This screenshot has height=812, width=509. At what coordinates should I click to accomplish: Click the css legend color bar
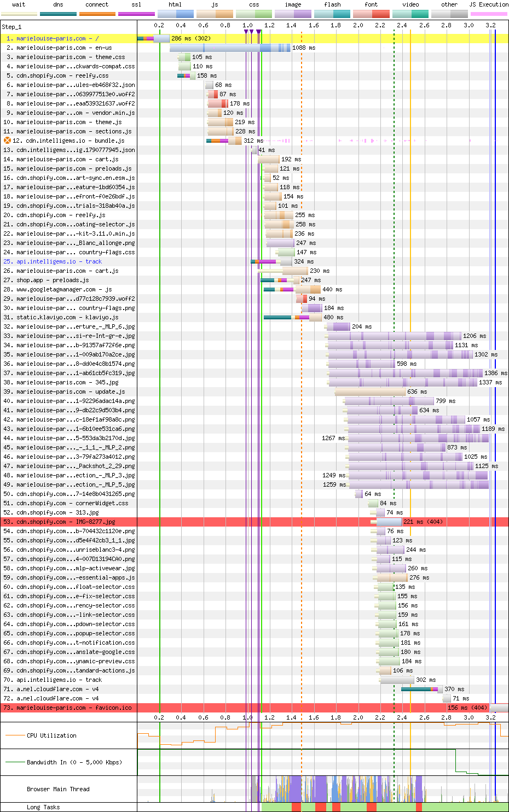tap(254, 14)
